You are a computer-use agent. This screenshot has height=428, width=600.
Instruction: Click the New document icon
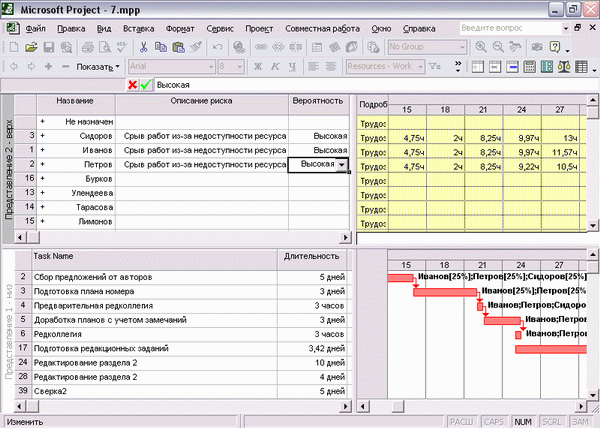[x=14, y=47]
